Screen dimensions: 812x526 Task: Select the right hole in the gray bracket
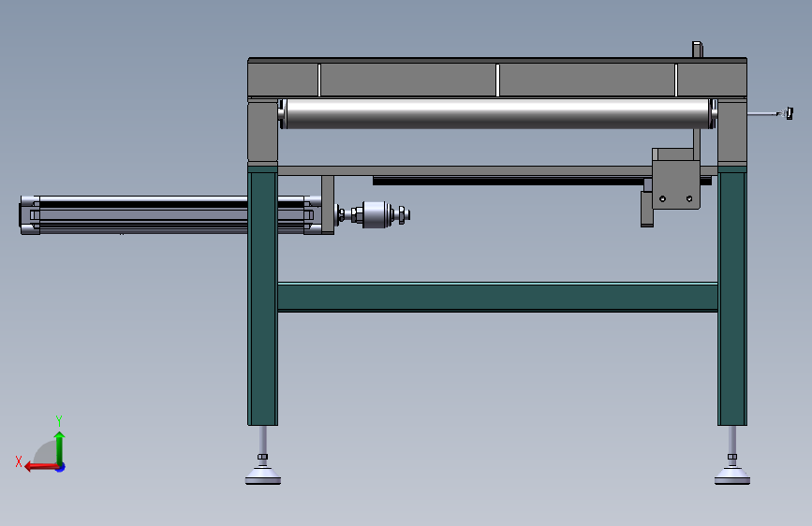click(x=689, y=198)
